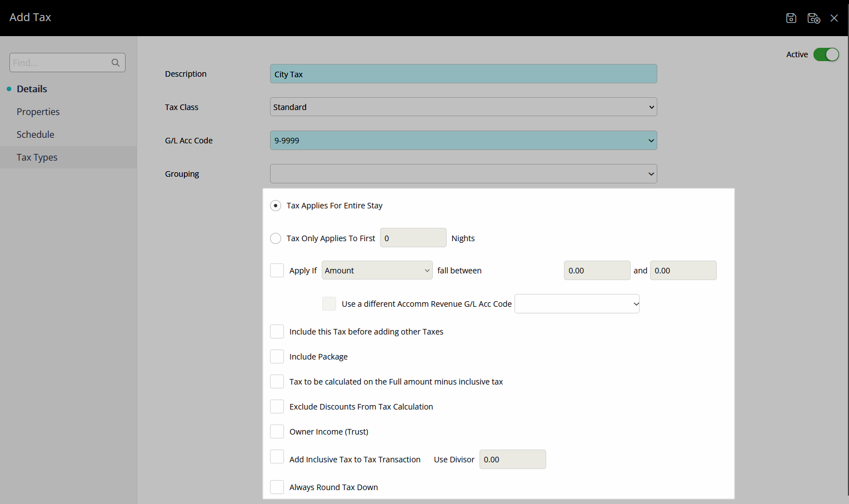Open the G/L Acc Code dropdown
Viewport: 849px width, 504px height.
463,140
